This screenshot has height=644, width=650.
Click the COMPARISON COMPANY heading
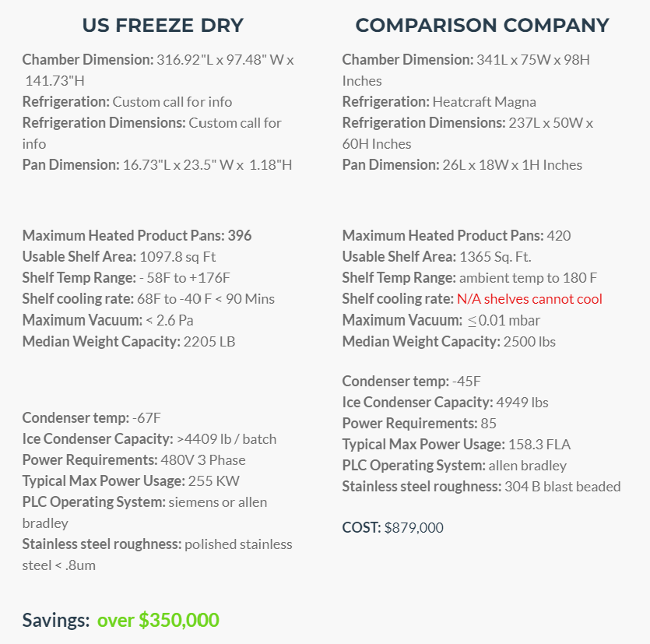point(482,25)
